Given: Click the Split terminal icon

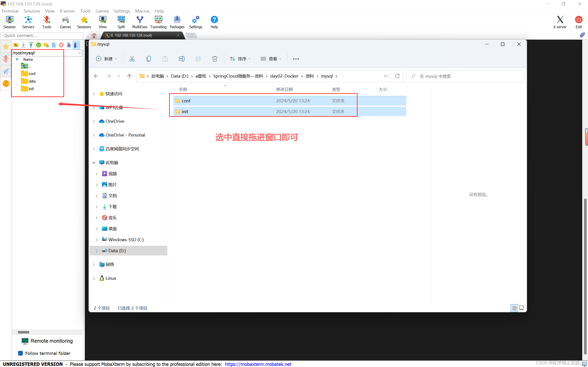Looking at the screenshot, I should point(121,22).
